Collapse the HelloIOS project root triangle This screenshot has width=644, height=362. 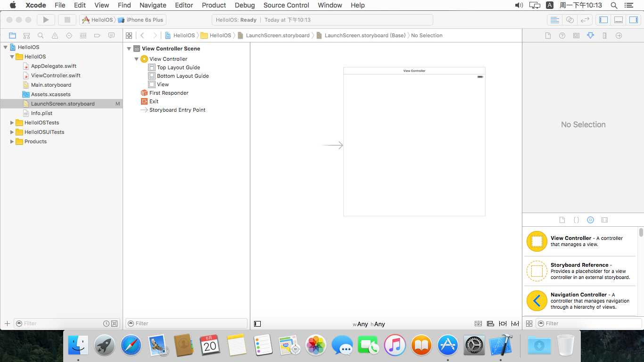pos(6,47)
